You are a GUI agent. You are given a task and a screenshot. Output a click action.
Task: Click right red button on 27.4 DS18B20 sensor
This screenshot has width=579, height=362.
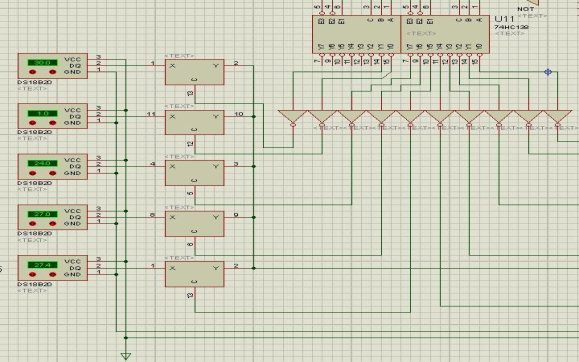(52, 274)
